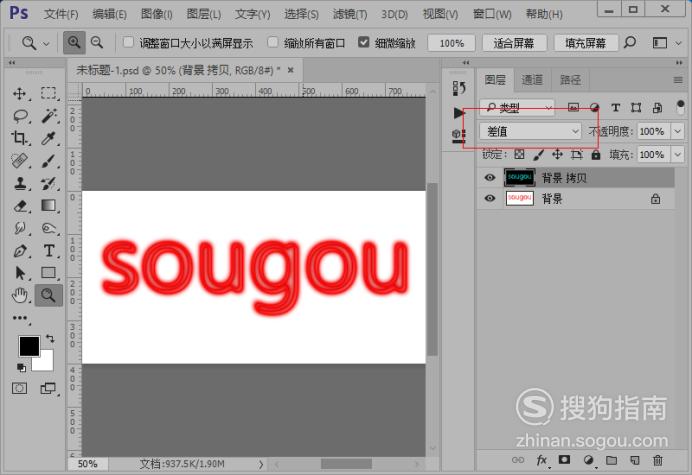The width and height of the screenshot is (692, 475).
Task: Toggle lock position icon
Action: (x=557, y=154)
